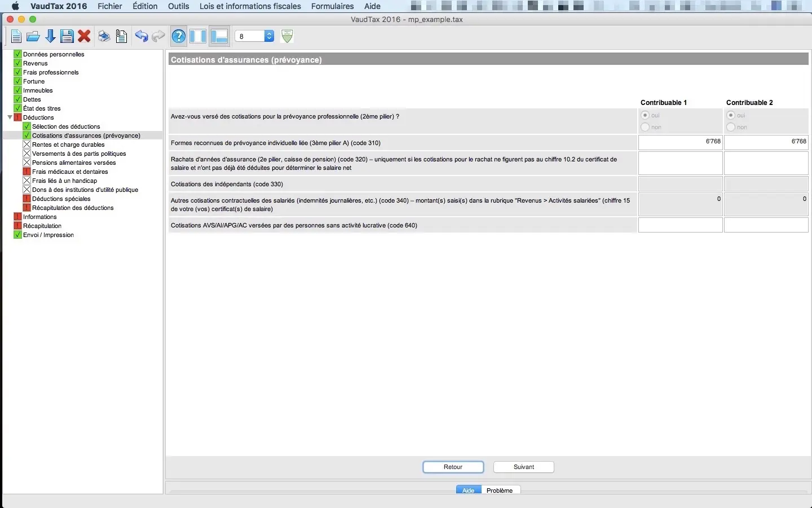Redo with the gray forward arrow

[x=158, y=37]
